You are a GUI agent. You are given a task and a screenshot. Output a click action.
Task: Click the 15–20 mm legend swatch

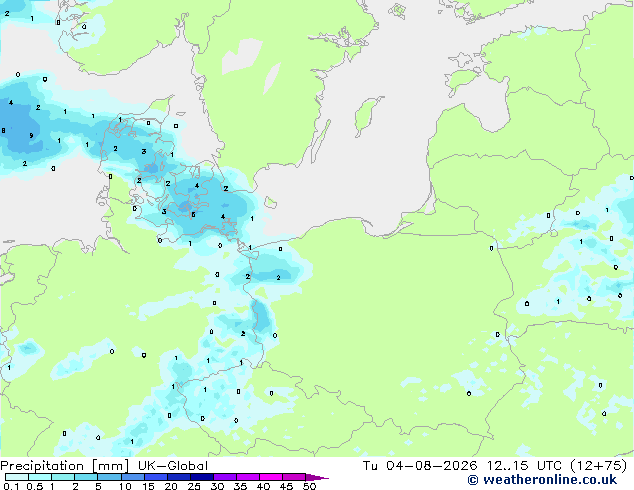155,477
